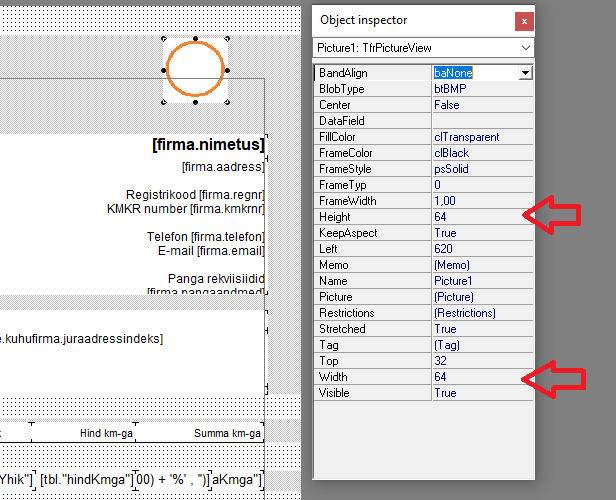Image resolution: width=616 pixels, height=500 pixels.
Task: Click the bottom-center resize handle of the picture
Action: 195,103
